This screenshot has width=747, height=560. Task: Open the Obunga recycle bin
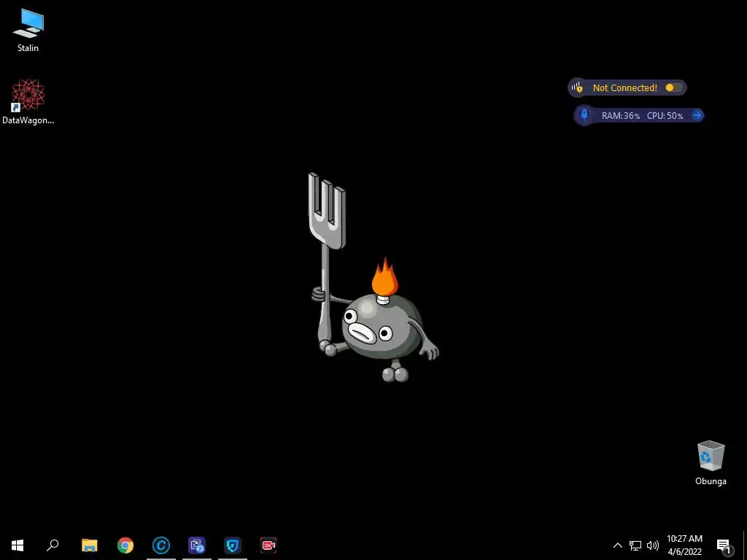point(711,463)
